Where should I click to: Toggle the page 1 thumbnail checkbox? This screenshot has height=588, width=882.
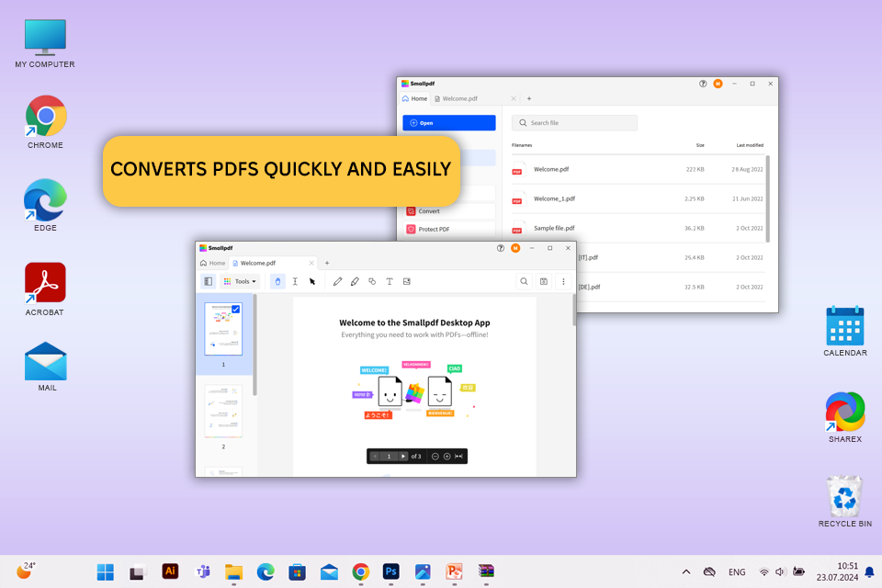236,309
